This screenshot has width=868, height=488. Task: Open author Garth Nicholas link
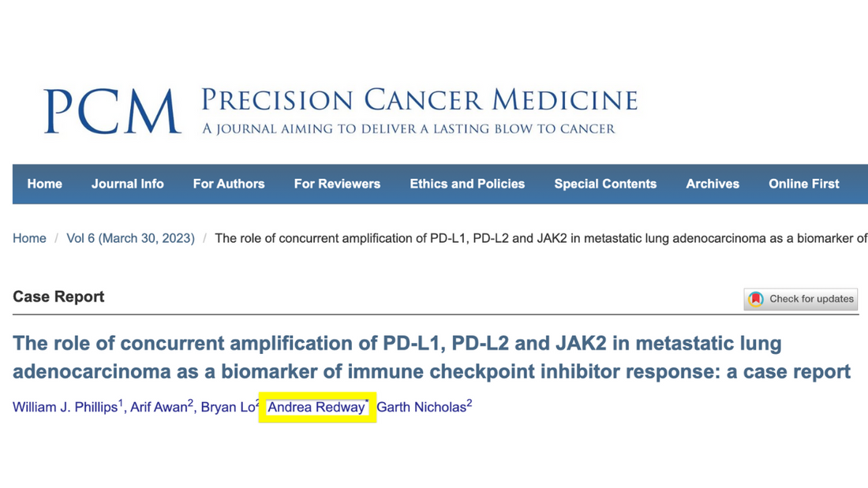tap(421, 408)
